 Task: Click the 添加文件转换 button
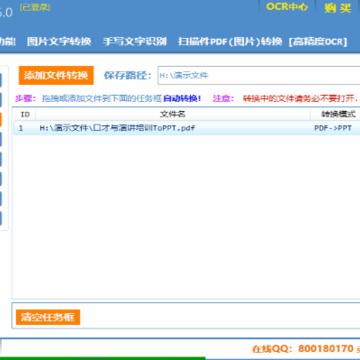[x=56, y=75]
